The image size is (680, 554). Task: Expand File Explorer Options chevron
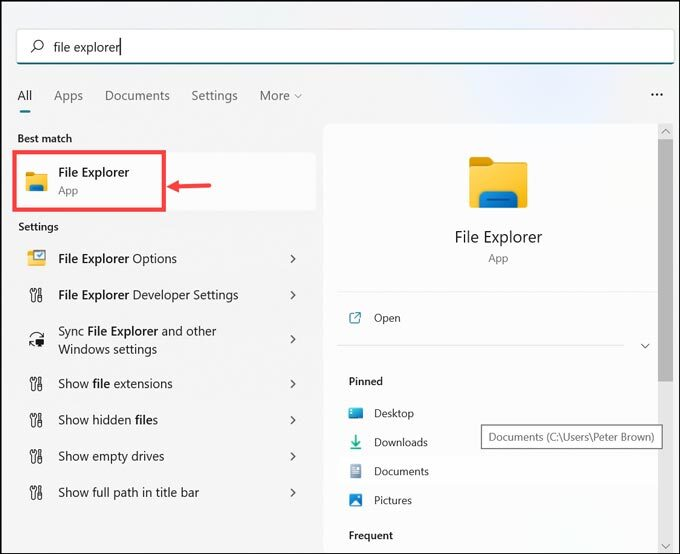[293, 259]
